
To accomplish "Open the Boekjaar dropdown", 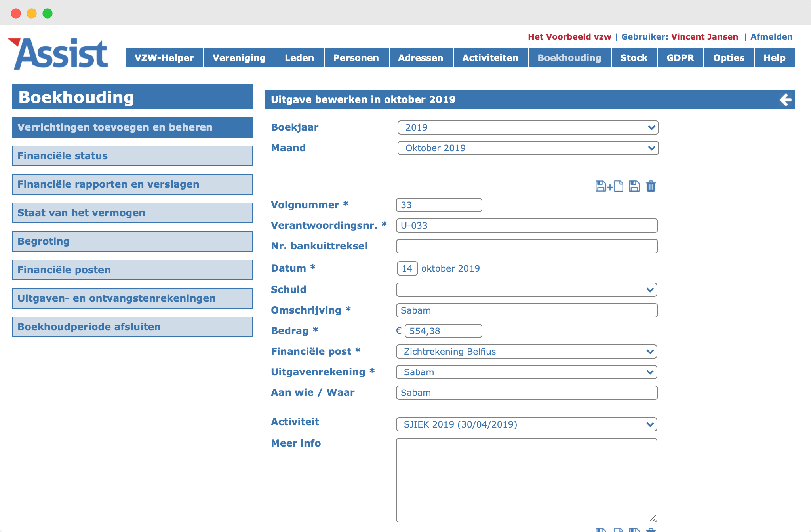I will point(528,127).
